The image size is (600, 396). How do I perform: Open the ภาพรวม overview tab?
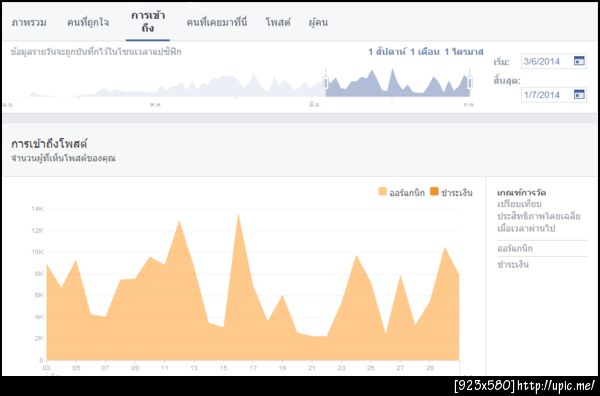(x=29, y=23)
